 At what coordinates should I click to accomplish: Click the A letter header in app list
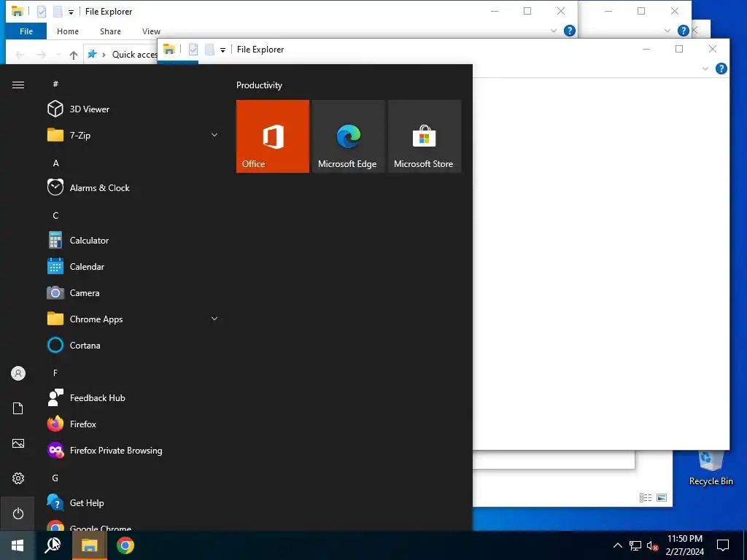point(55,163)
